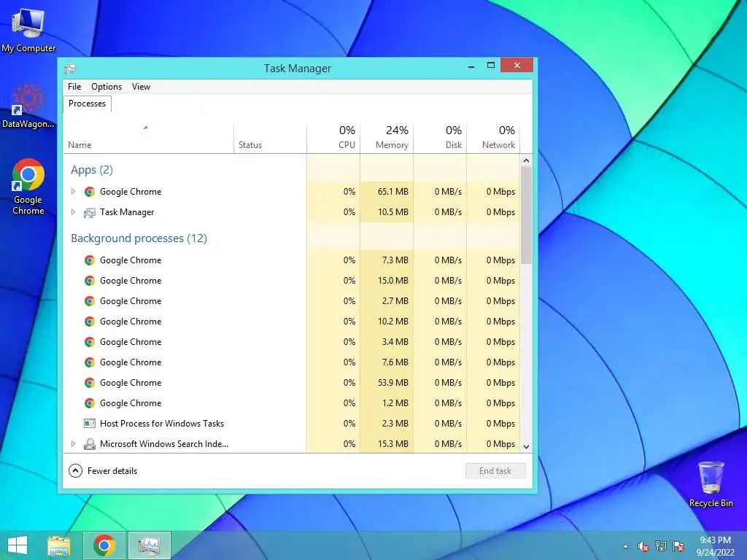The width and height of the screenshot is (747, 560).
Task: Expand the Task Manager app group
Action: [x=73, y=212]
